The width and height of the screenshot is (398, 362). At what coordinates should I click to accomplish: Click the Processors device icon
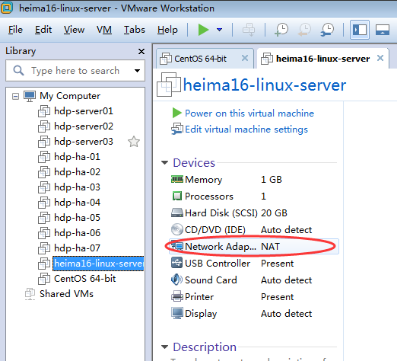point(177,196)
